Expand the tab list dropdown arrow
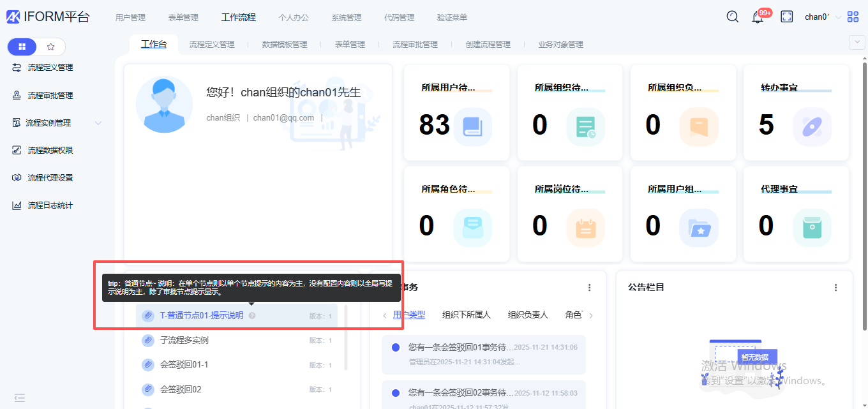 pos(857,42)
